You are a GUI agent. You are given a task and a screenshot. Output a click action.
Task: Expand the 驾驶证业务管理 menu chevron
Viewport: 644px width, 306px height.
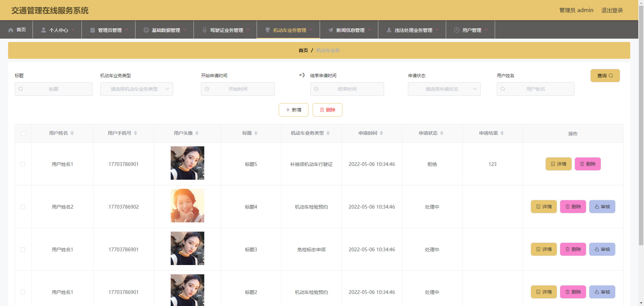click(248, 30)
